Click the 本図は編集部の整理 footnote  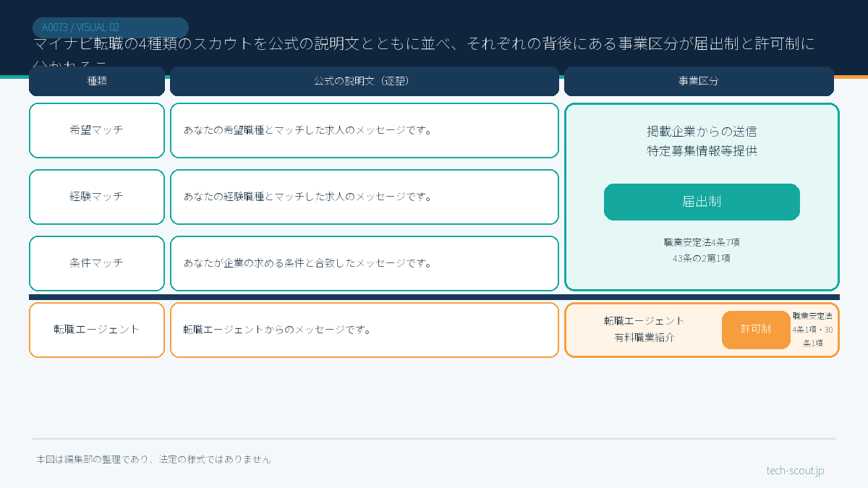(x=153, y=459)
